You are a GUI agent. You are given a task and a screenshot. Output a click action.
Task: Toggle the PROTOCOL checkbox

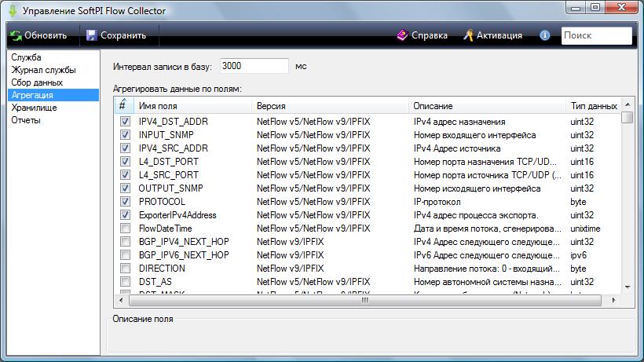[x=126, y=202]
